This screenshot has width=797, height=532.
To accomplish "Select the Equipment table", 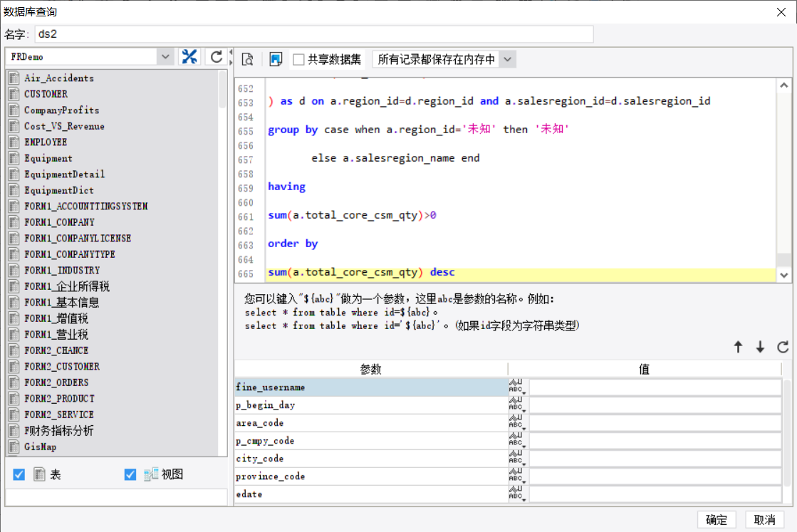I will tap(48, 158).
